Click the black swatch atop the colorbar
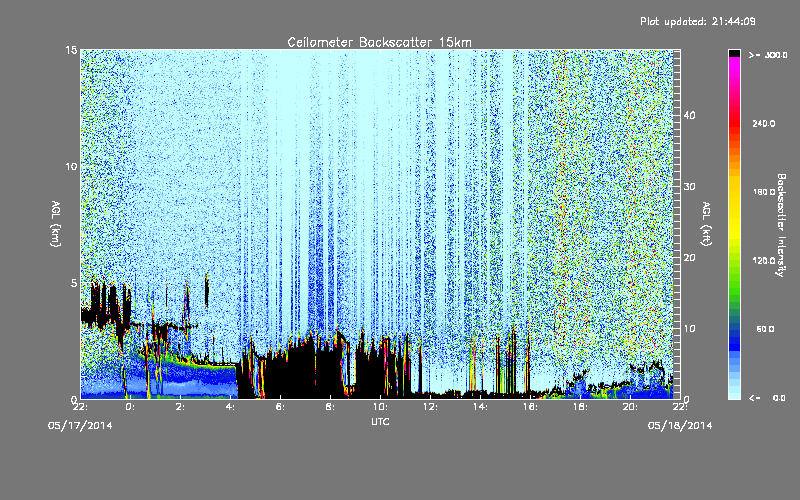Image resolution: width=800 pixels, height=500 pixels. pyautogui.click(x=734, y=54)
